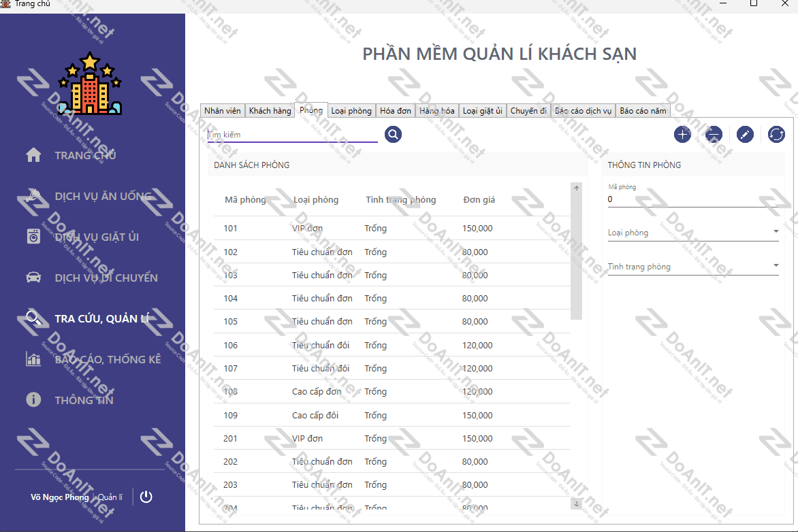Switch to the Chuyến đi tab

pyautogui.click(x=529, y=111)
